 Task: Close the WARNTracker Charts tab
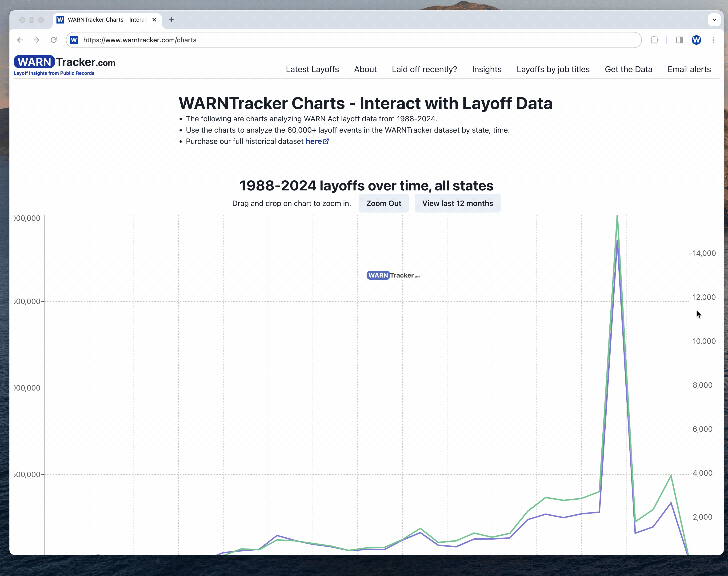154,20
